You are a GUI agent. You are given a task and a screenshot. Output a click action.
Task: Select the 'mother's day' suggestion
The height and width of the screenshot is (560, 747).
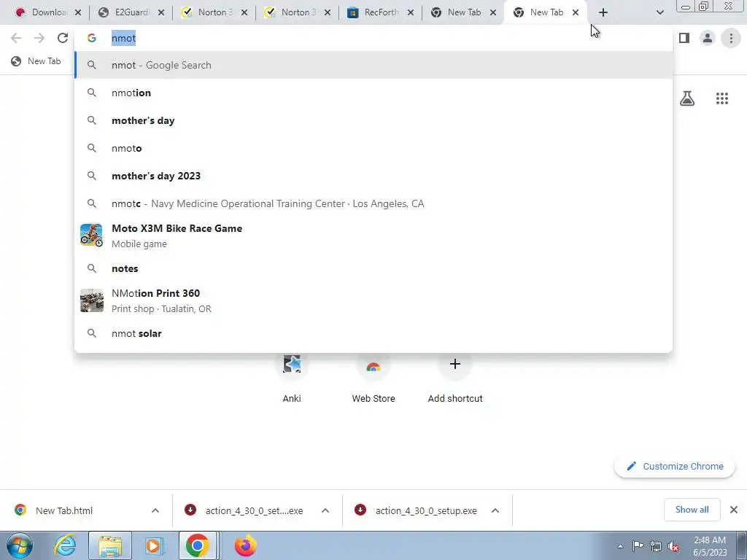click(373, 120)
